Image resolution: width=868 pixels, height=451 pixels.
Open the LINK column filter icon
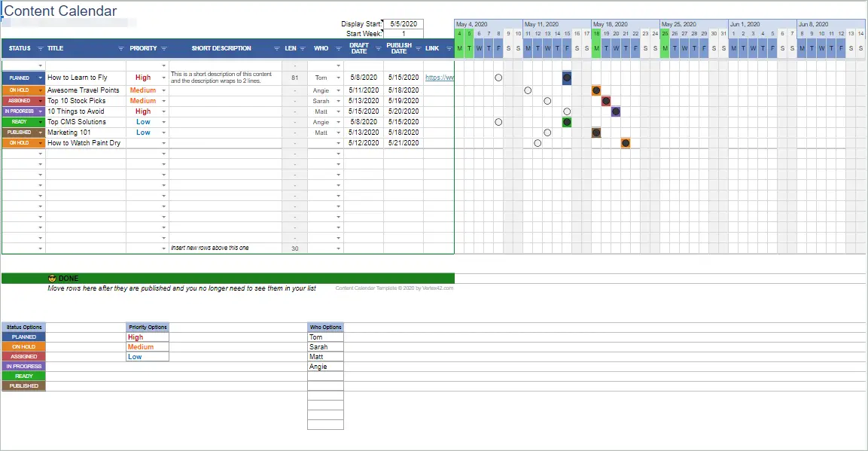[449, 48]
